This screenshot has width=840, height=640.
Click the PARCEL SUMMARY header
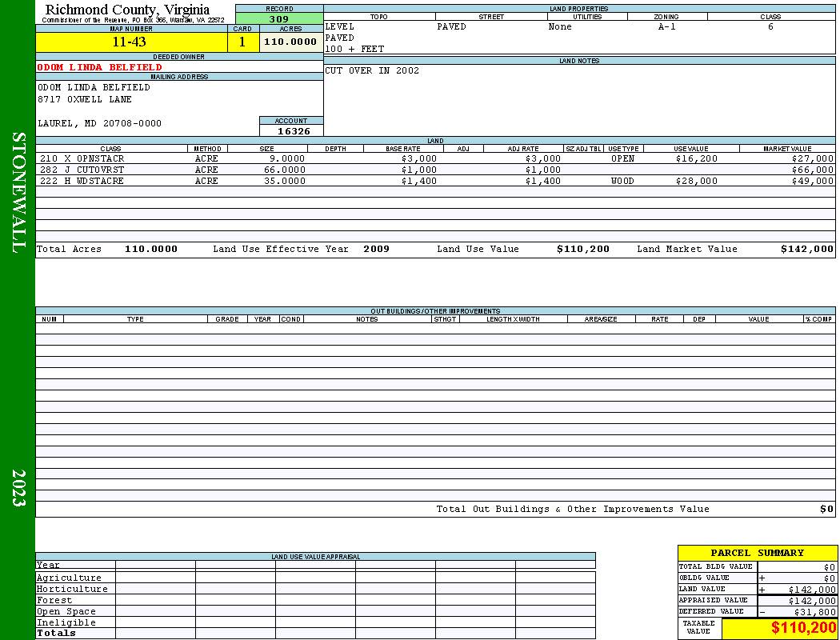click(x=757, y=553)
